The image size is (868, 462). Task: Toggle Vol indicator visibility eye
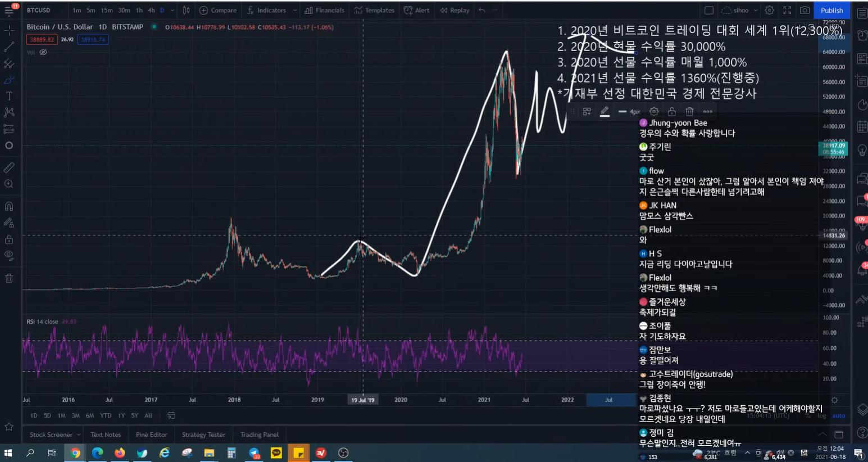(43, 52)
